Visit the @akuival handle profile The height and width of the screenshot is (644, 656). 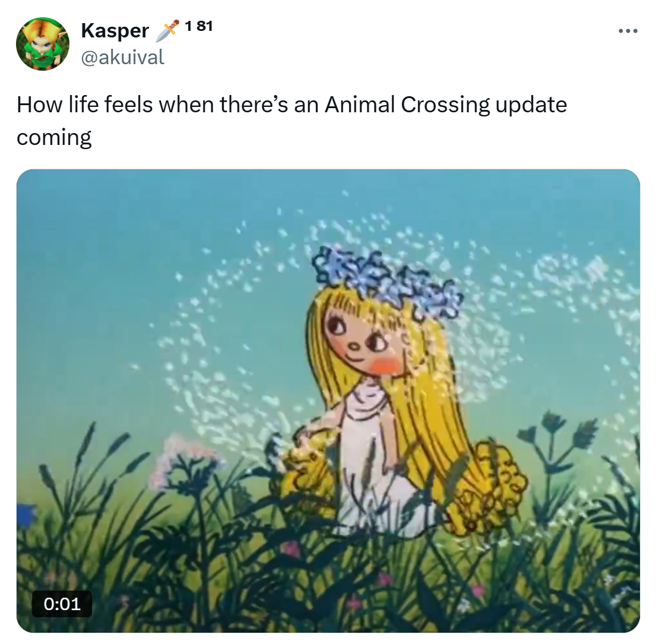click(122, 57)
